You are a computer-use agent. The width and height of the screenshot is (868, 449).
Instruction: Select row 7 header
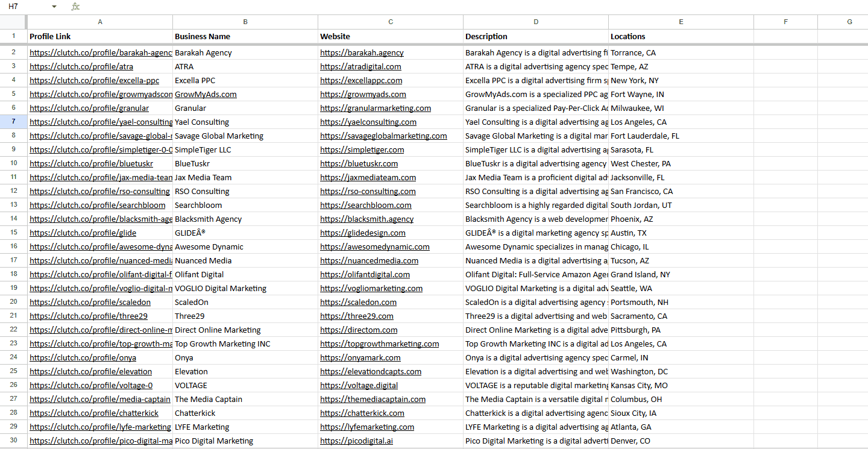click(x=13, y=122)
